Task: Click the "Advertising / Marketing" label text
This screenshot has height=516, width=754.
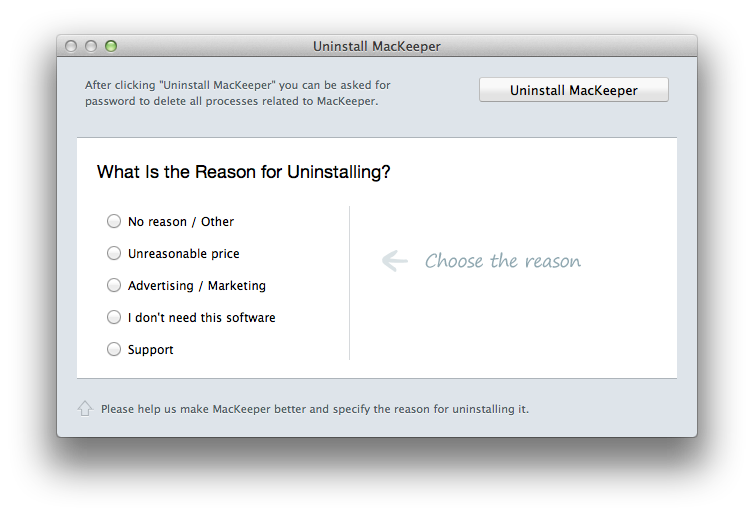Action: point(197,286)
